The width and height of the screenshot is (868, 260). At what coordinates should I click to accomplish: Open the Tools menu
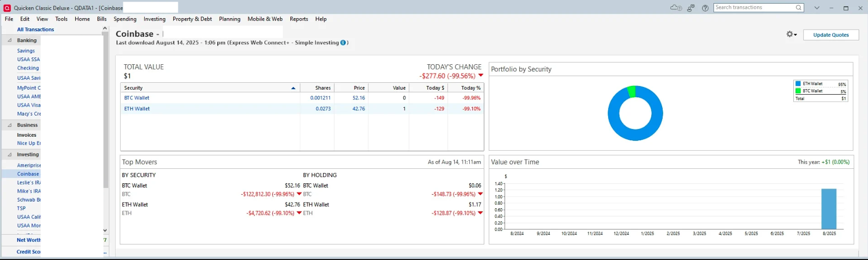pos(61,19)
